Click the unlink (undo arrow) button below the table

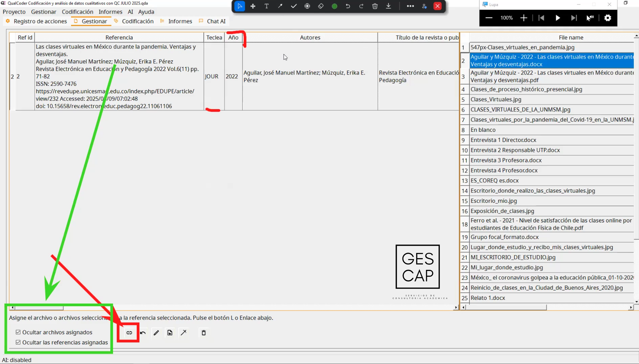click(x=143, y=333)
